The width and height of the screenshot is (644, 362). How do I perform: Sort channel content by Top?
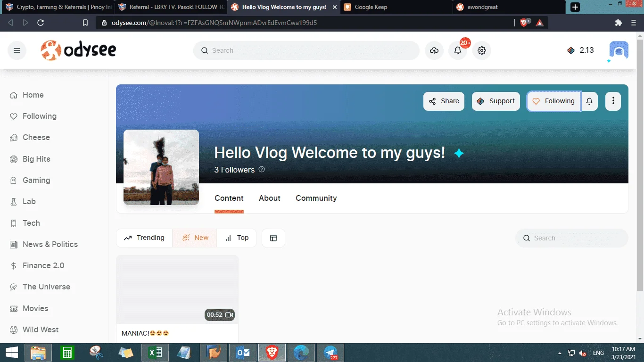click(x=237, y=238)
